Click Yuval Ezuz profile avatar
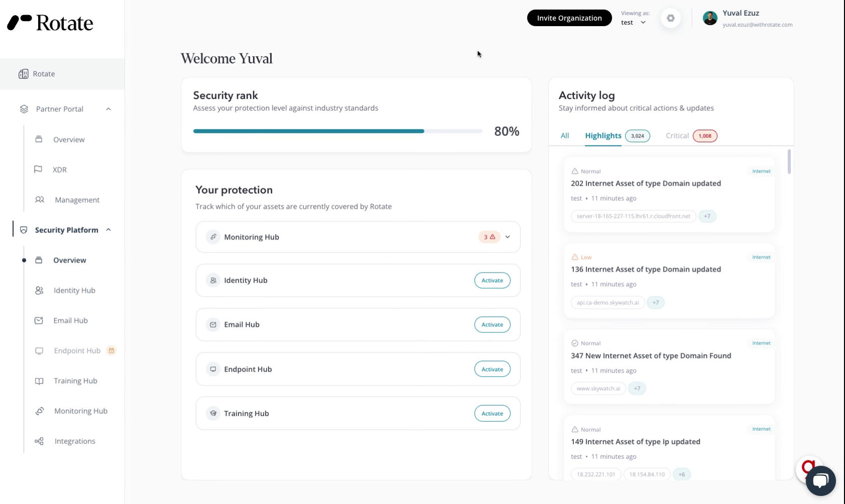 tap(710, 18)
